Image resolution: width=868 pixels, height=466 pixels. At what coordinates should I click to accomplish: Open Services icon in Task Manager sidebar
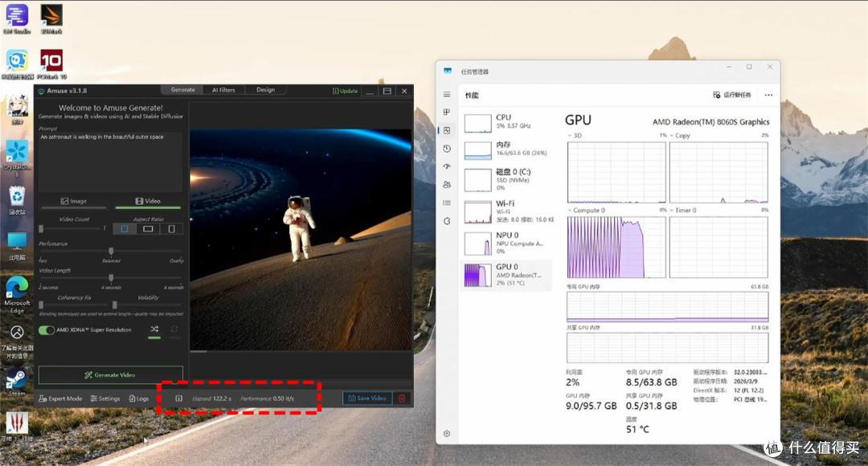[x=447, y=221]
